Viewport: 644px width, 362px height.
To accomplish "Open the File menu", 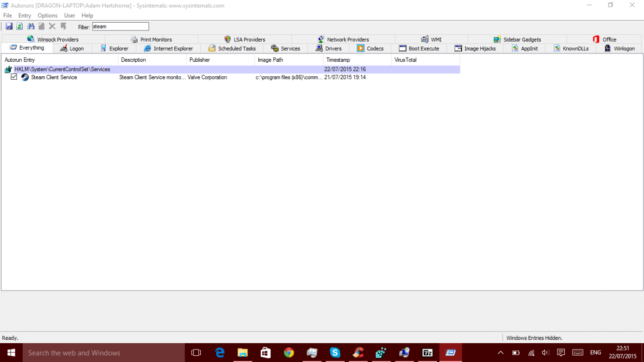I will (x=7, y=15).
